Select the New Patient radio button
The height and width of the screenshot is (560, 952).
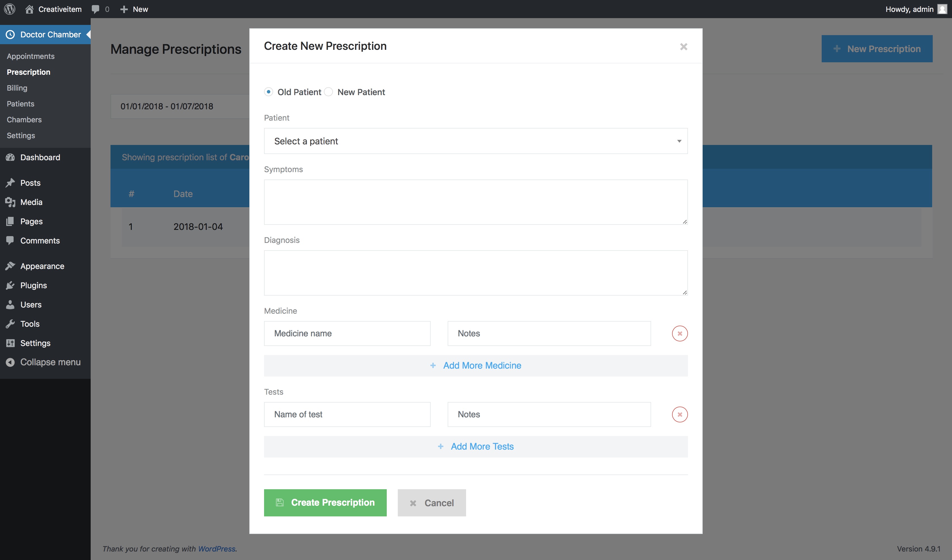(329, 92)
